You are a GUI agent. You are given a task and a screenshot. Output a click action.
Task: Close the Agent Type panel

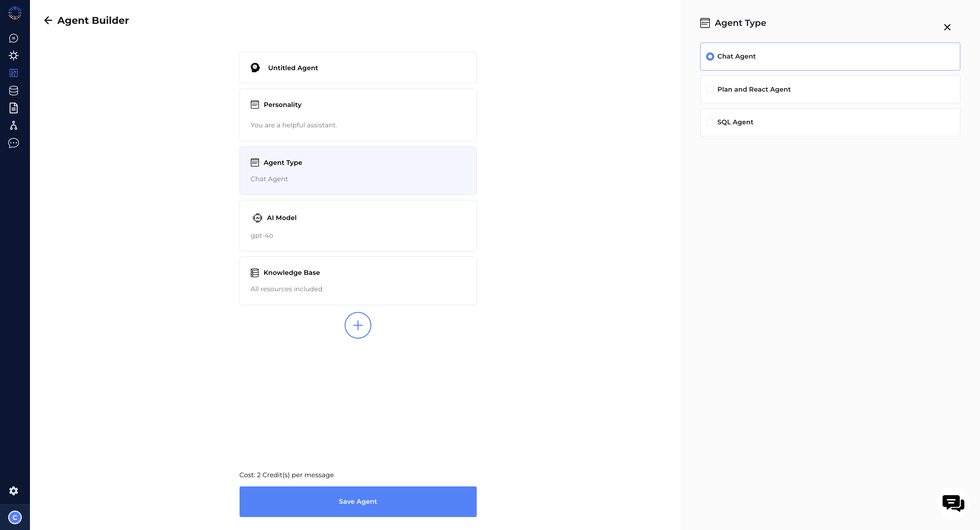pyautogui.click(x=947, y=27)
